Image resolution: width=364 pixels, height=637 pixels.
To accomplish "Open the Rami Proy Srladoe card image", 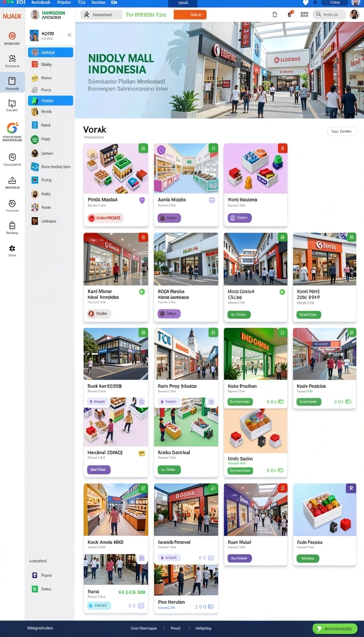I will tap(186, 354).
